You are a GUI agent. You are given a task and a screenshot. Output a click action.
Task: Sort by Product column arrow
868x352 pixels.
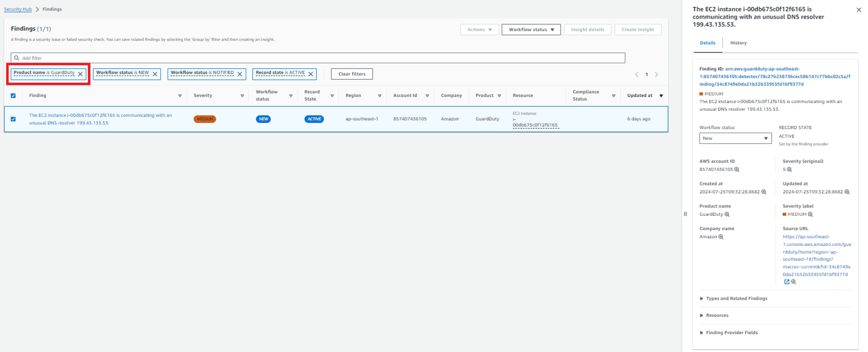coord(499,96)
